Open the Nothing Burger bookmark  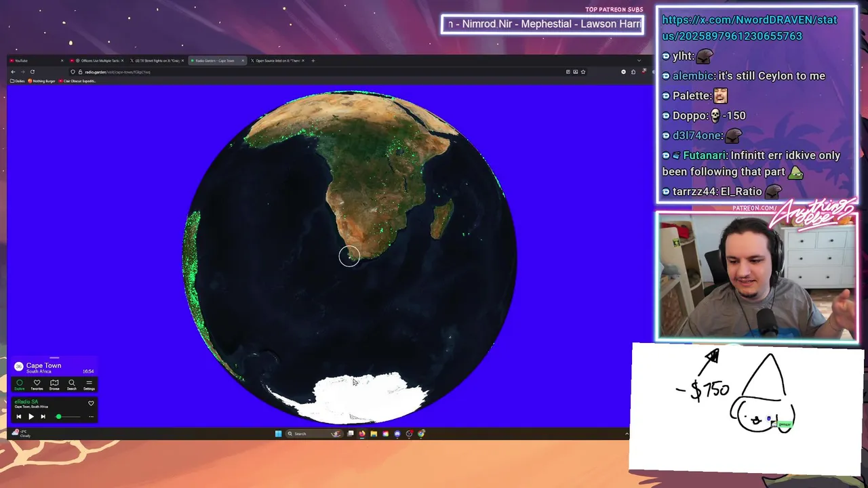(41, 81)
